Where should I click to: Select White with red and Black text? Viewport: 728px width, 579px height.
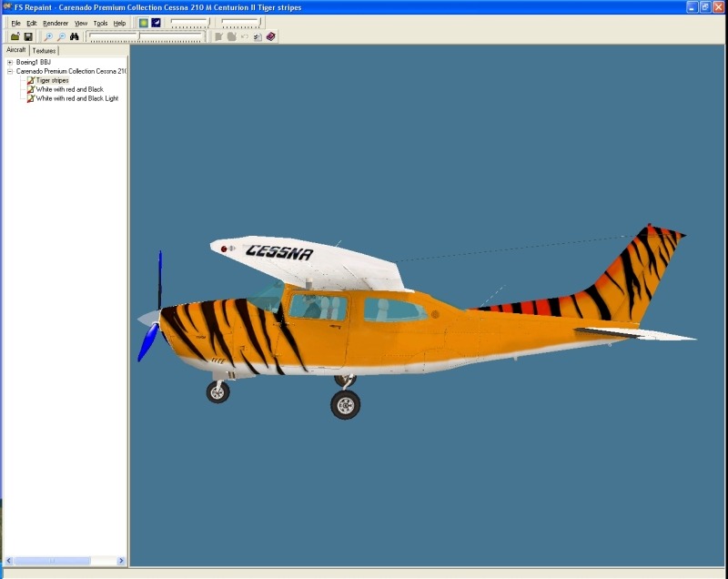pyautogui.click(x=70, y=89)
